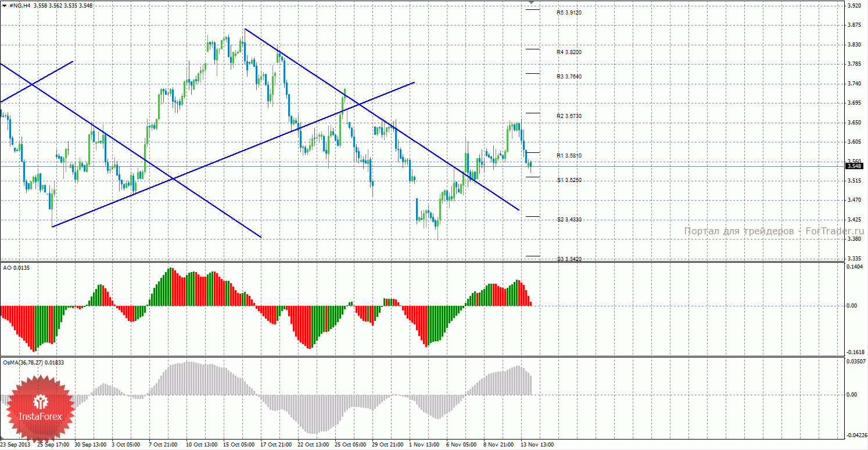Click the 3.920 price axis label

pos(854,6)
